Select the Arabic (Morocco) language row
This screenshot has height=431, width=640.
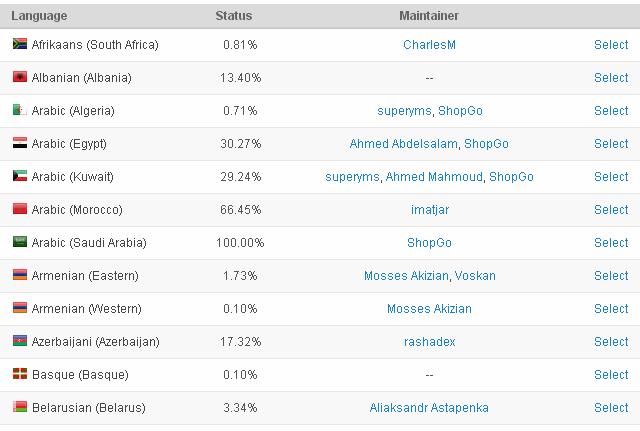[611, 210]
